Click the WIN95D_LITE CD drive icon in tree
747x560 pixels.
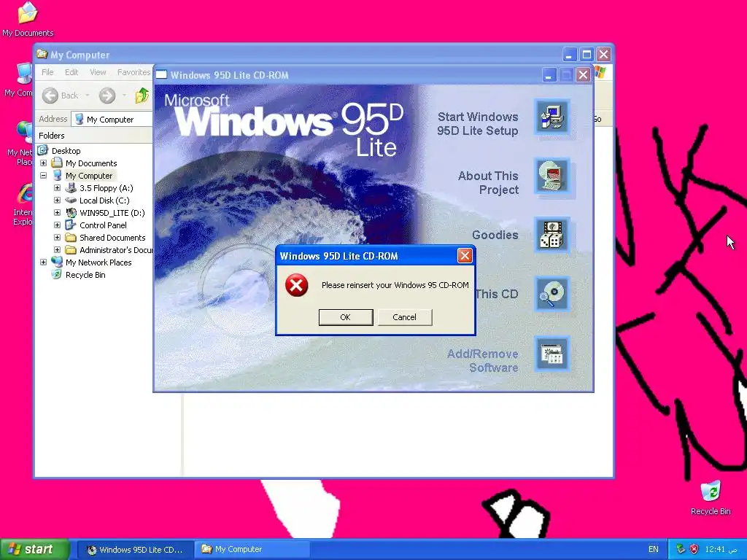tap(71, 213)
